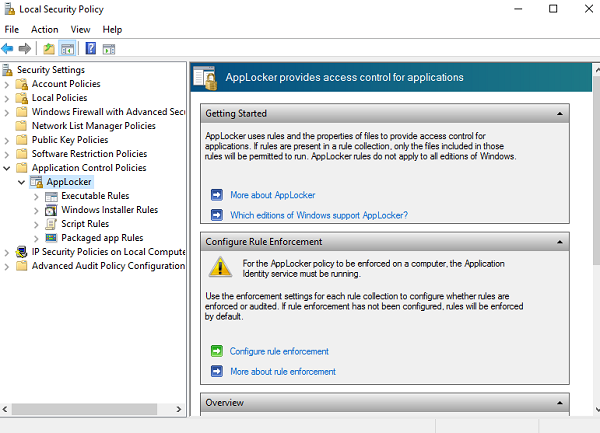
Task: Click the Back arrow toolbar icon
Action: pyautogui.click(x=8, y=48)
